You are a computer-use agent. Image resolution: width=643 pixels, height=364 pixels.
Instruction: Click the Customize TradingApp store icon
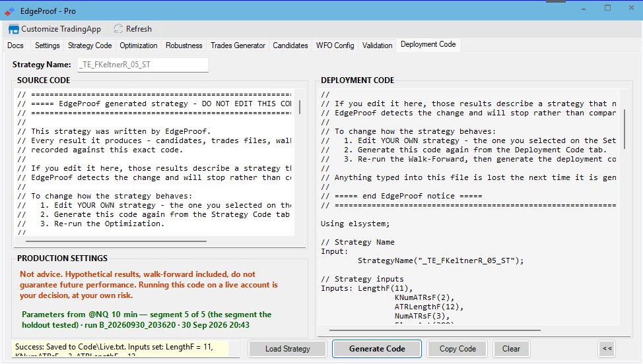(13, 29)
